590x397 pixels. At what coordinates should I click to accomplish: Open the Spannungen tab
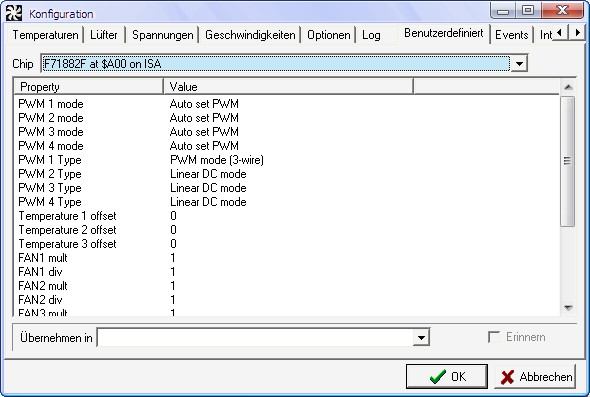163,35
